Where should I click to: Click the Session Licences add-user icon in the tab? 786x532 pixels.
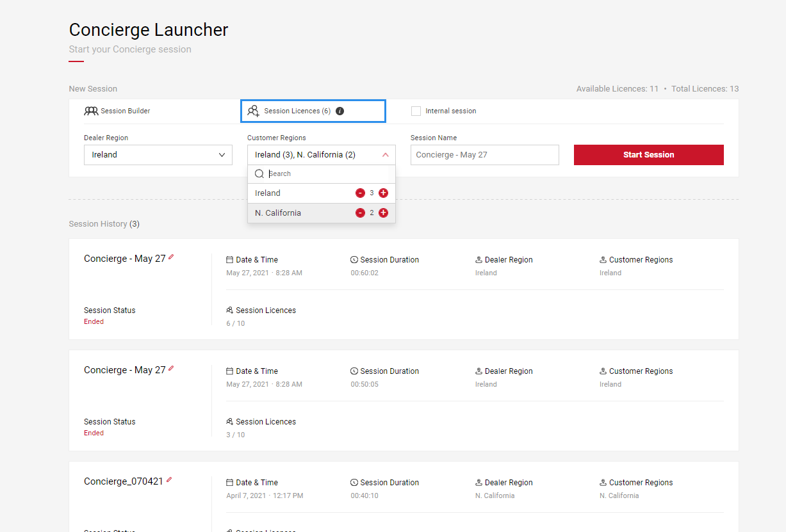254,111
